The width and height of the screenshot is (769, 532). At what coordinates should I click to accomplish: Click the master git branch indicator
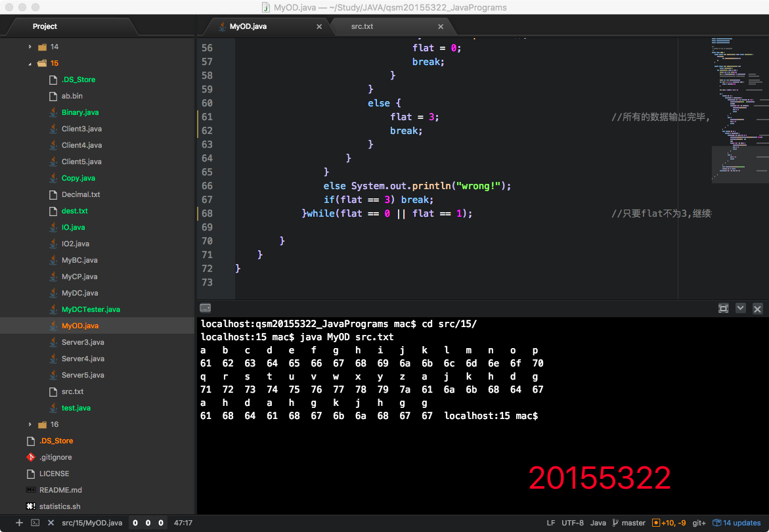628,523
